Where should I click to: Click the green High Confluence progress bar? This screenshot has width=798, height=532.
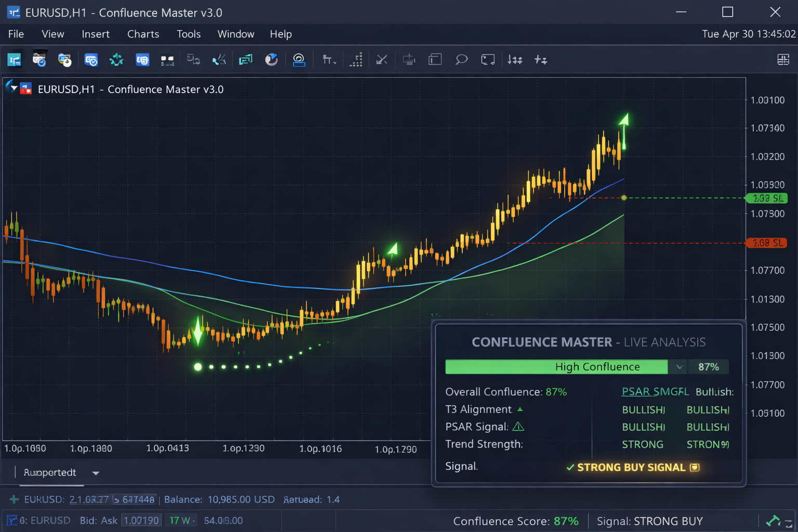(556, 367)
